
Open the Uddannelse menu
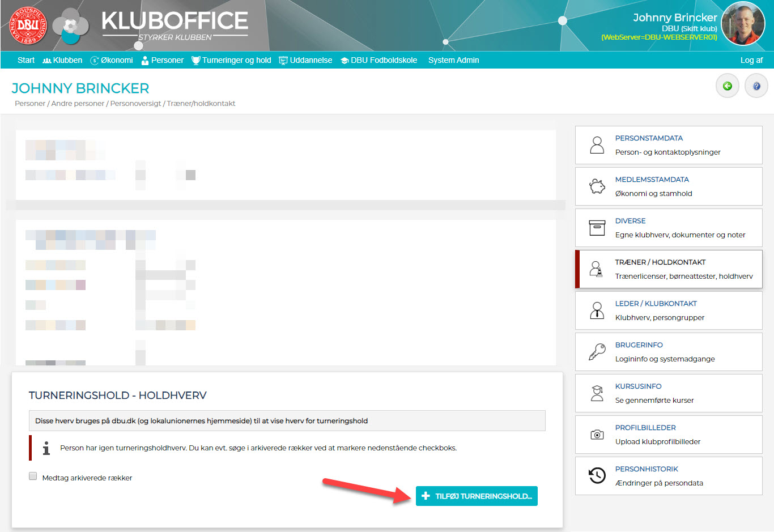[x=305, y=60]
